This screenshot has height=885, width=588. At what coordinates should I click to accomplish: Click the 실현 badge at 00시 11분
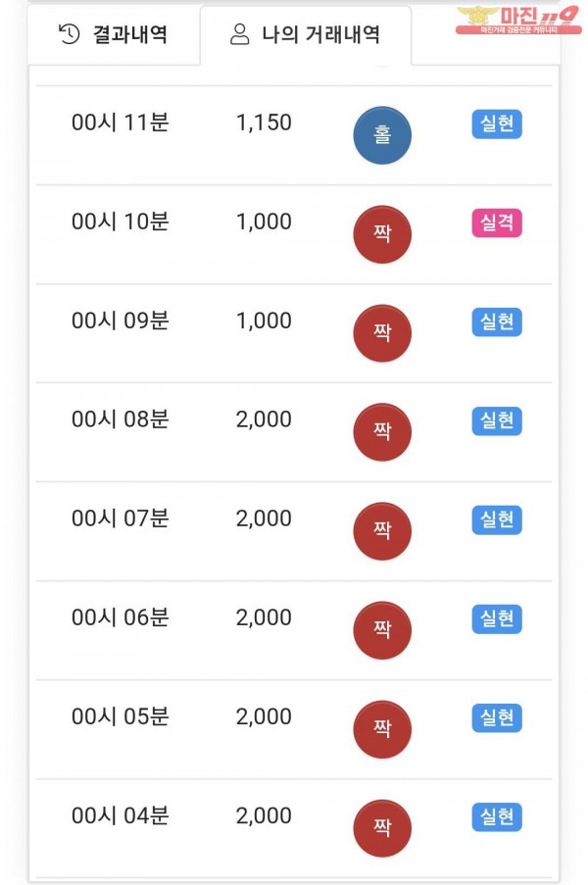click(x=497, y=123)
